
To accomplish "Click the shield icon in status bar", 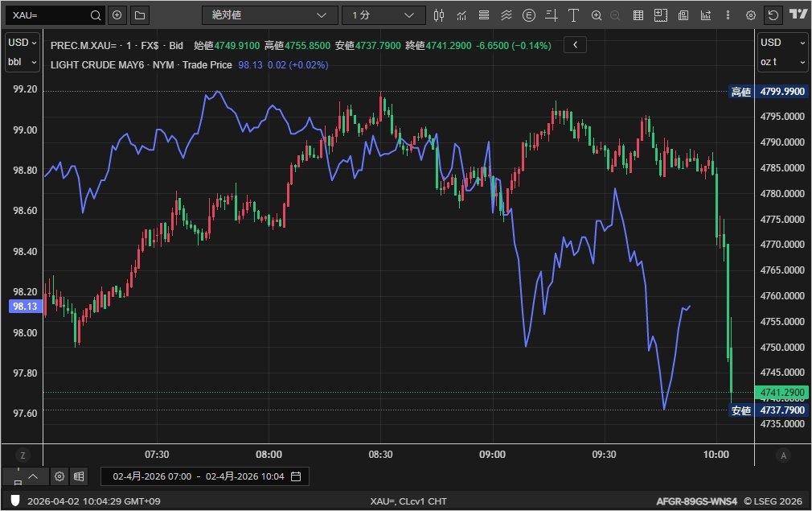I will coord(15,501).
